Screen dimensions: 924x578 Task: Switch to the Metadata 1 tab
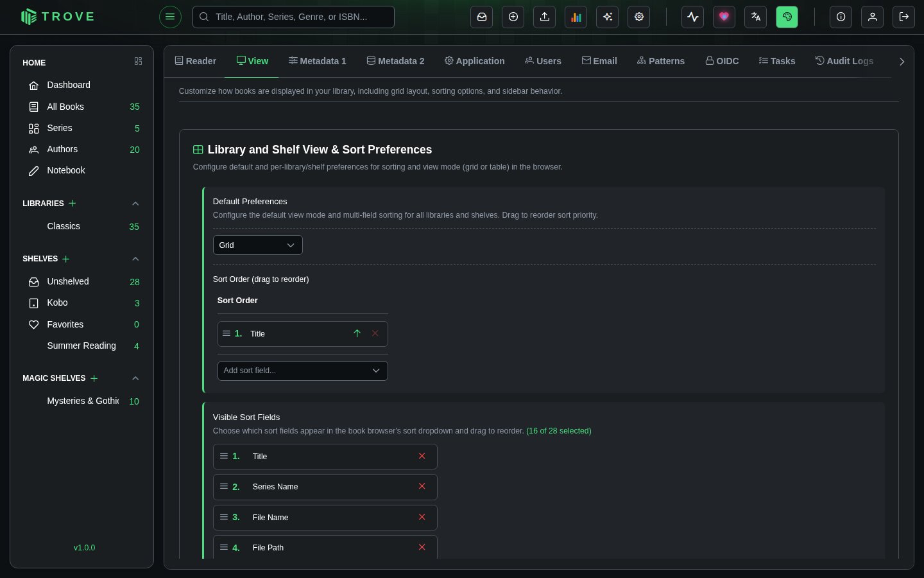click(x=318, y=61)
